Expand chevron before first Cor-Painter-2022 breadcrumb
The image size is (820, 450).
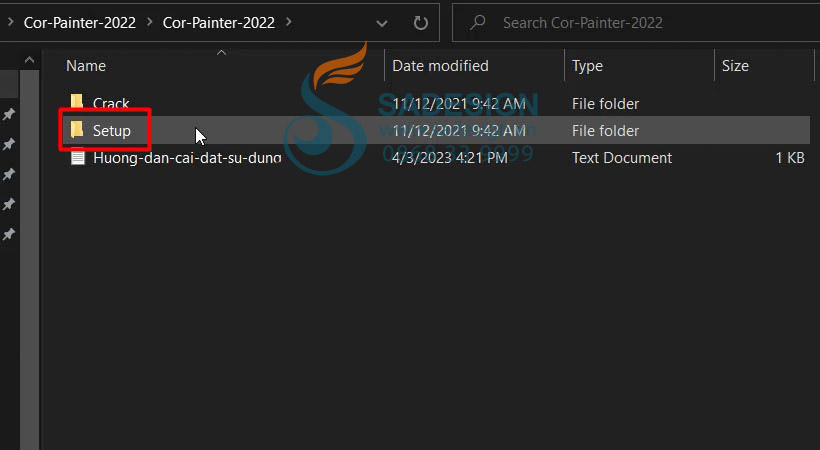[11, 22]
